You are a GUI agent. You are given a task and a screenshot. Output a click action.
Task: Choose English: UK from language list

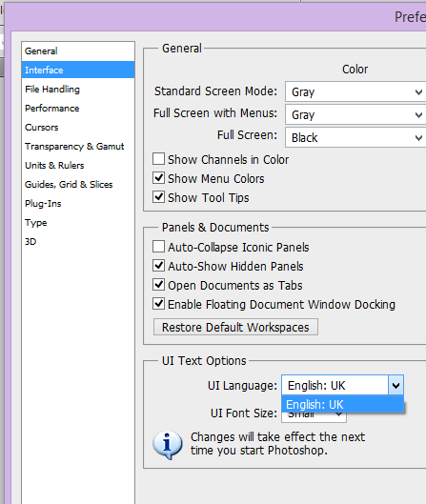[342, 404]
